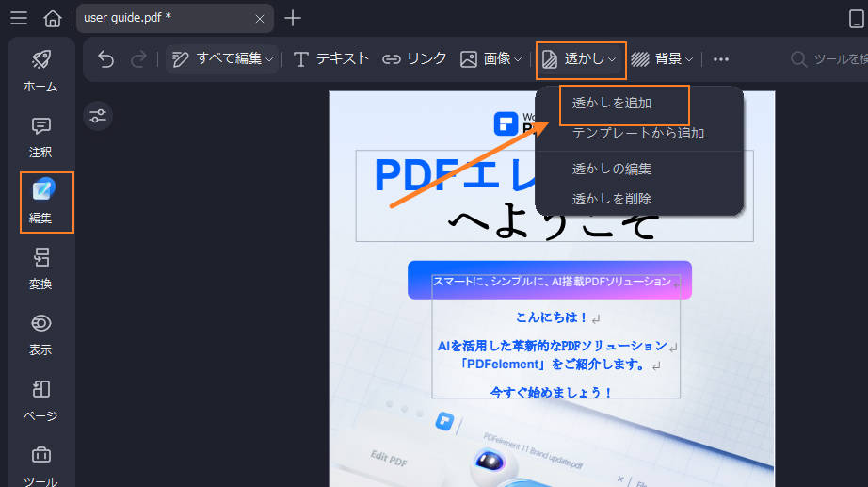The height and width of the screenshot is (487, 868).
Task: Open the 注釈 annotation sidebar section
Action: pyautogui.click(x=41, y=137)
